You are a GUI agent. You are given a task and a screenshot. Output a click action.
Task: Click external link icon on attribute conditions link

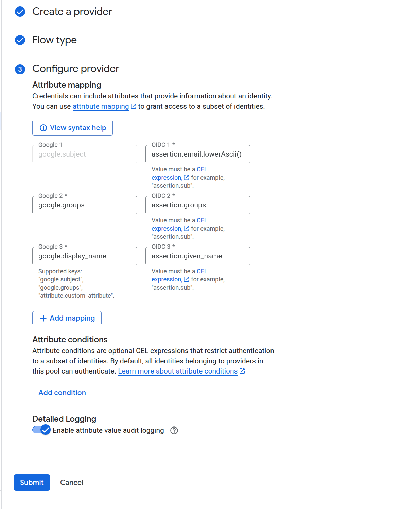pos(242,371)
